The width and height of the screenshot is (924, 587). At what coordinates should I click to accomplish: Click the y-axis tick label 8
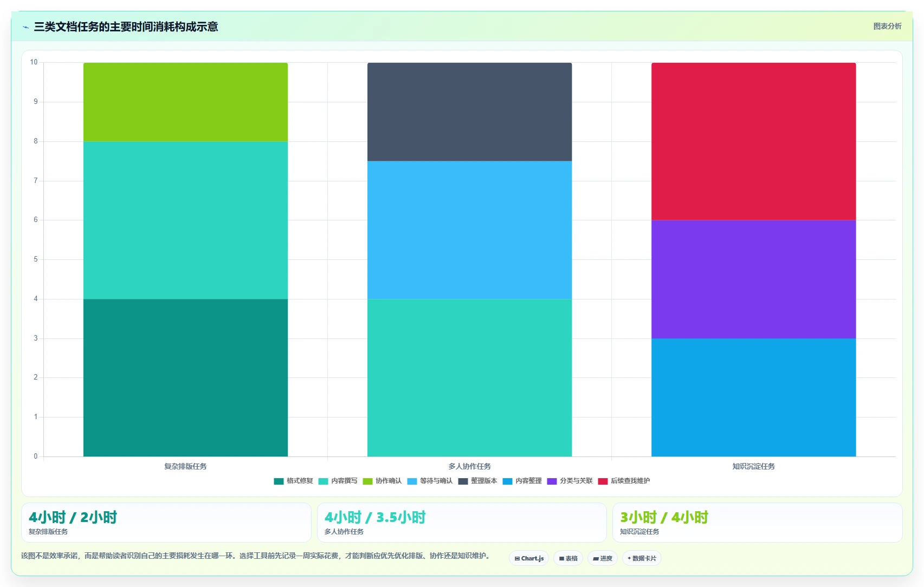(x=36, y=141)
